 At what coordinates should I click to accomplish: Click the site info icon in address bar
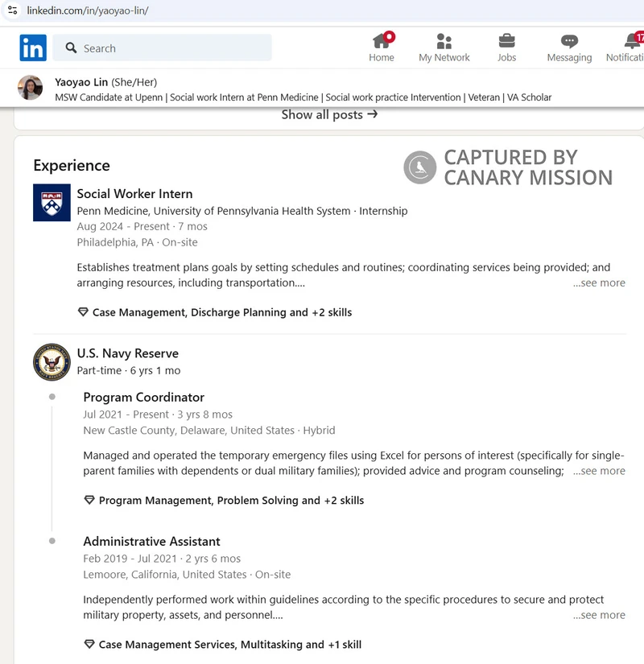click(x=12, y=10)
